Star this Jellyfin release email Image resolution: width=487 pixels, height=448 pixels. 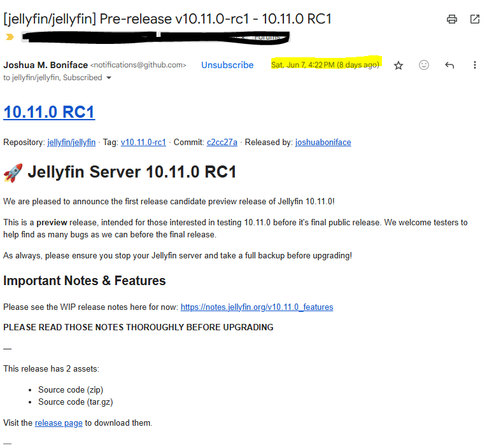point(399,65)
